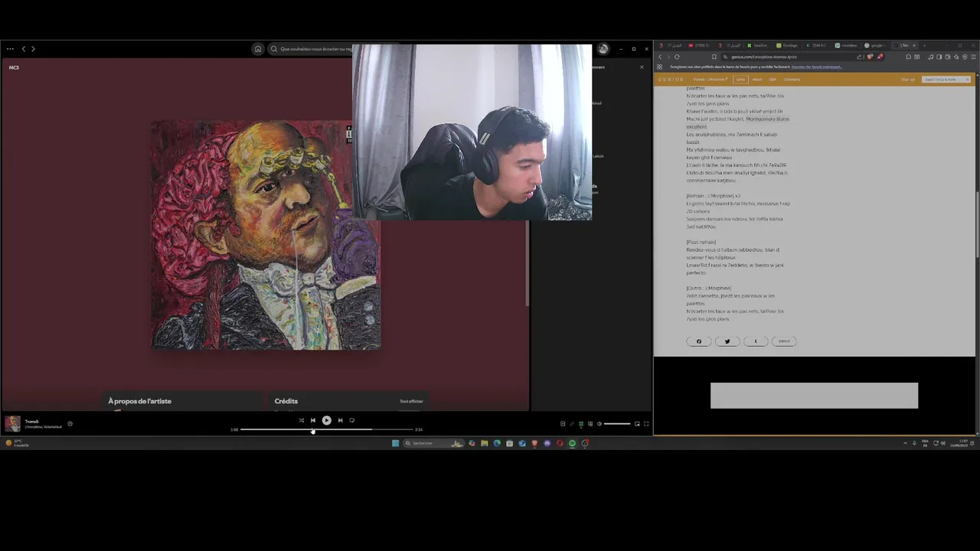Image resolution: width=980 pixels, height=551 pixels.
Task: Go back in Spotify navigation
Action: point(24,49)
